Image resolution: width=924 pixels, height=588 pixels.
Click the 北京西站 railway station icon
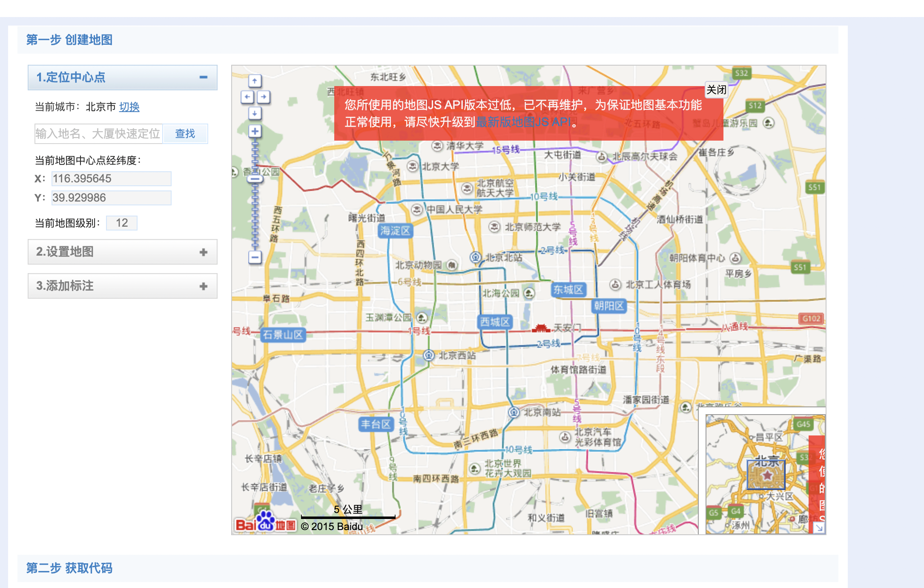coord(429,355)
